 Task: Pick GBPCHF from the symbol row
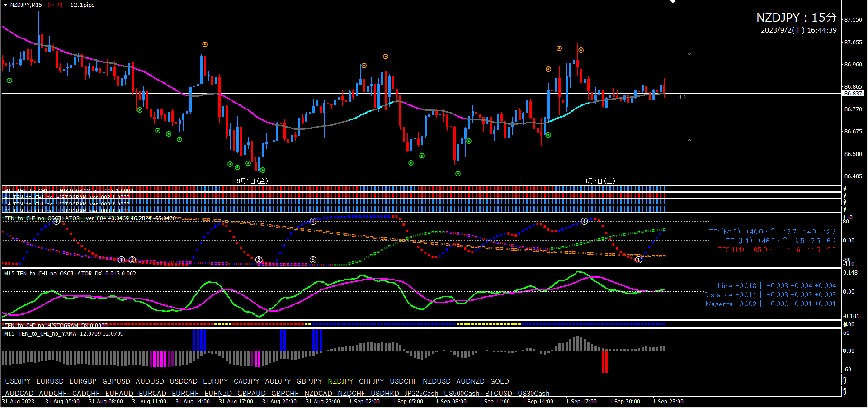click(x=285, y=394)
